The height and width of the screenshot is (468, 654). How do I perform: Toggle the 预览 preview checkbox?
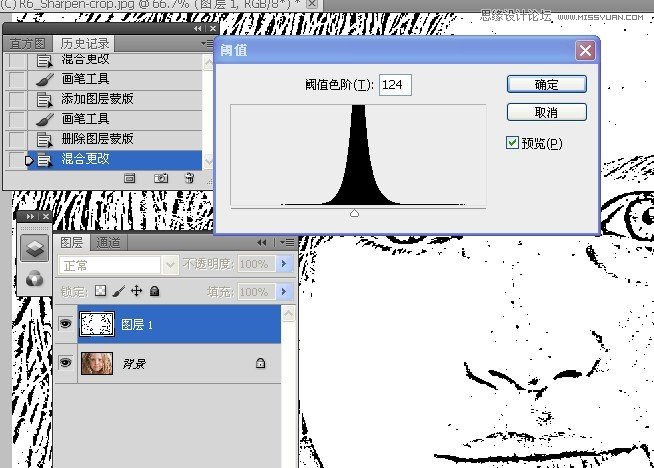(512, 143)
